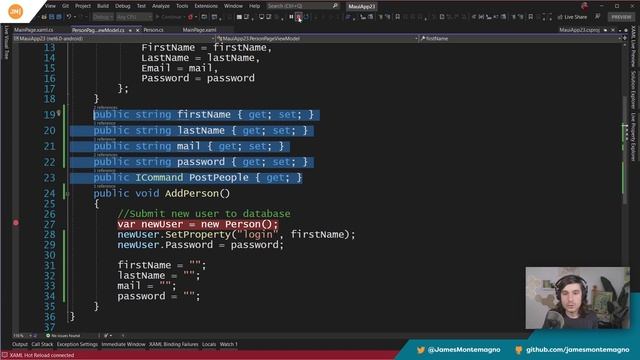Toggle the breakpoint on line 27

[x=16, y=223]
